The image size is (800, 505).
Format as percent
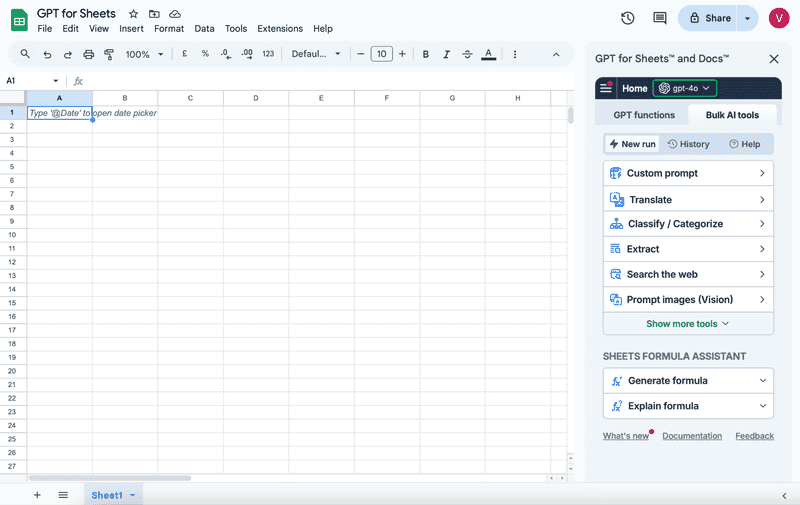click(x=205, y=54)
